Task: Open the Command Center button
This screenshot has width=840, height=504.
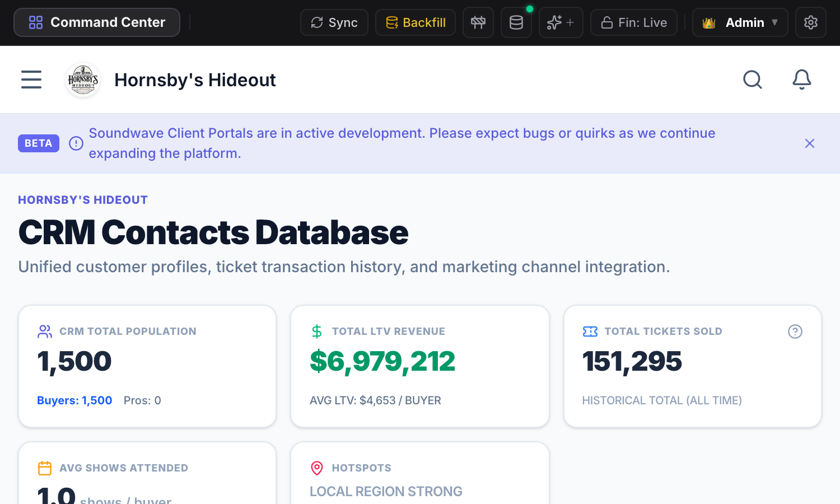Action: pyautogui.click(x=97, y=22)
